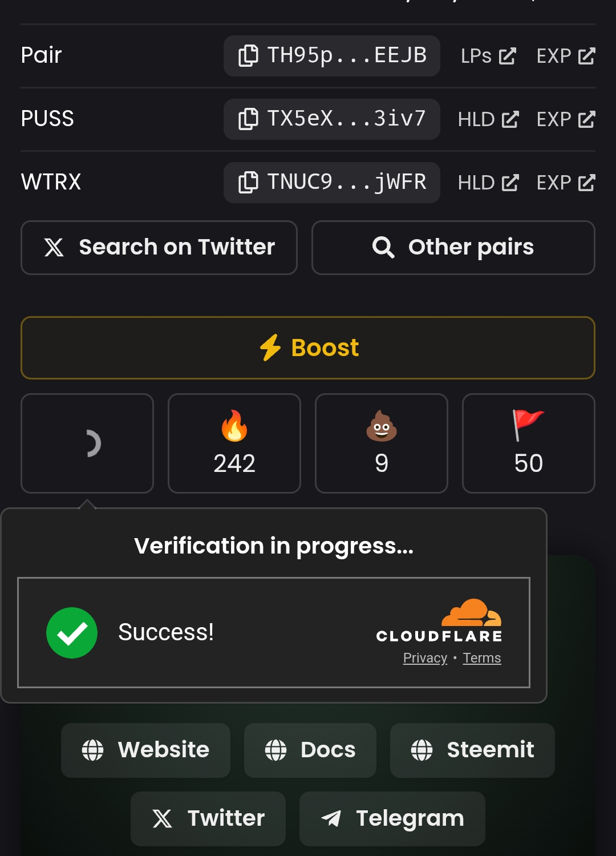Copy the WTRX address TNUC9...jWFR

tap(331, 183)
